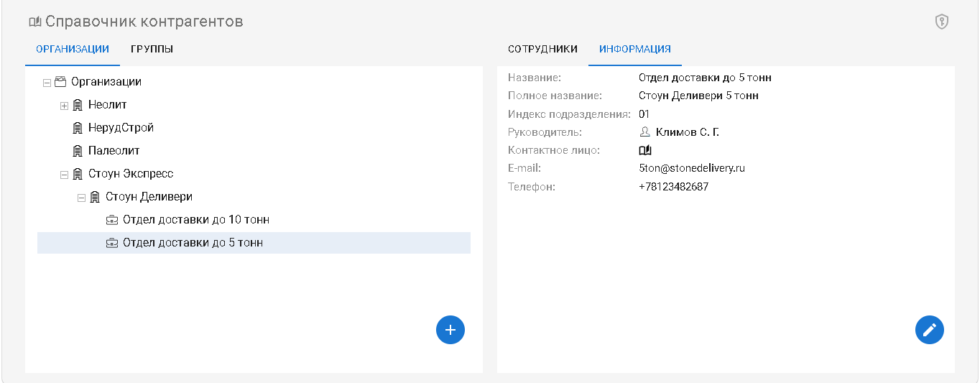
Task: Click the blue pencil edit button
Action: pyautogui.click(x=930, y=330)
